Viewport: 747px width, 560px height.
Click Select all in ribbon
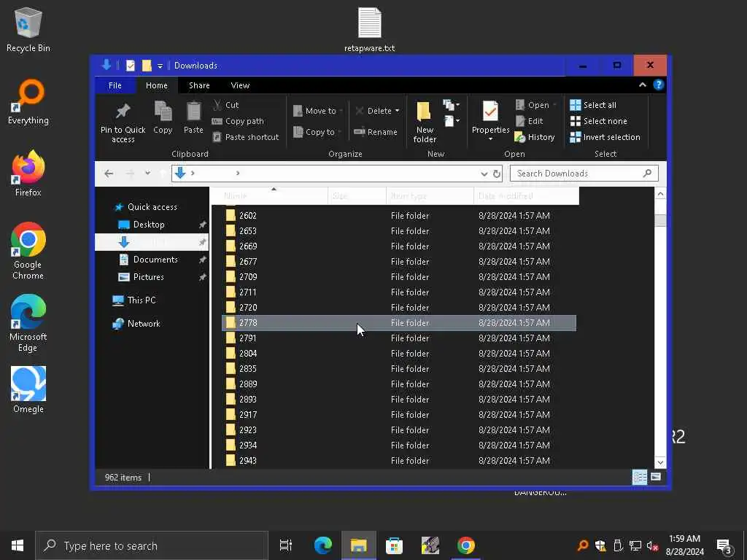pos(593,105)
